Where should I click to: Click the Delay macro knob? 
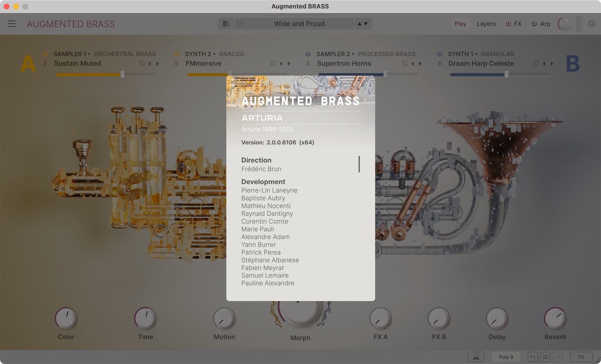pyautogui.click(x=497, y=318)
